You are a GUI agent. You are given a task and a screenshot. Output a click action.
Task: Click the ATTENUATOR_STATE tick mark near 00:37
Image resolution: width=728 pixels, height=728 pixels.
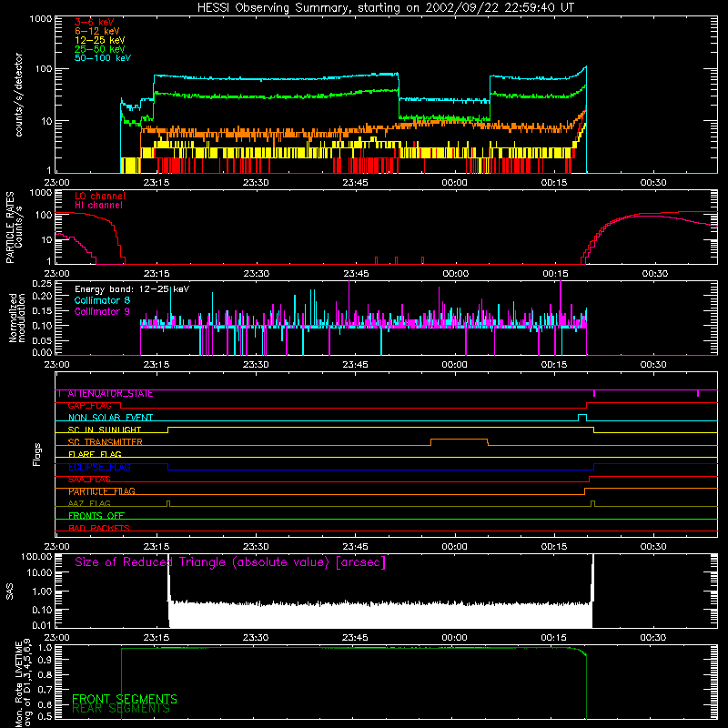(698, 394)
